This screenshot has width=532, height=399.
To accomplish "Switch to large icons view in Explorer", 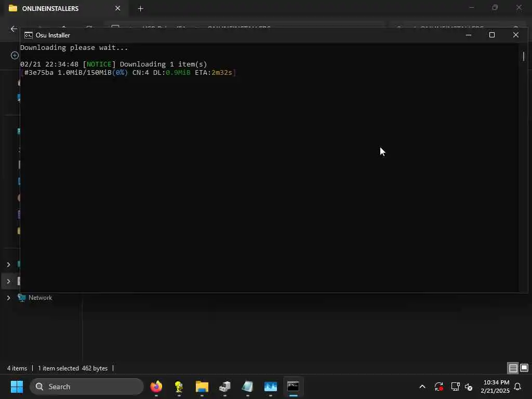I will coord(524,368).
